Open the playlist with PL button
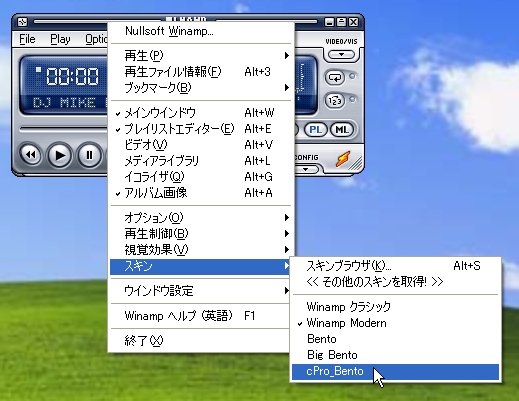This screenshot has height=401, width=519. tap(315, 130)
